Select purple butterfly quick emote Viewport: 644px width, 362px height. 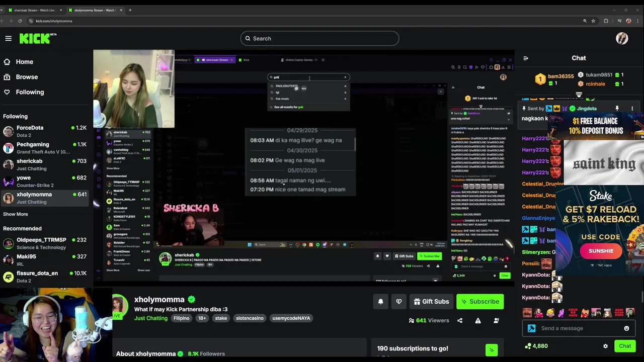[562, 313]
